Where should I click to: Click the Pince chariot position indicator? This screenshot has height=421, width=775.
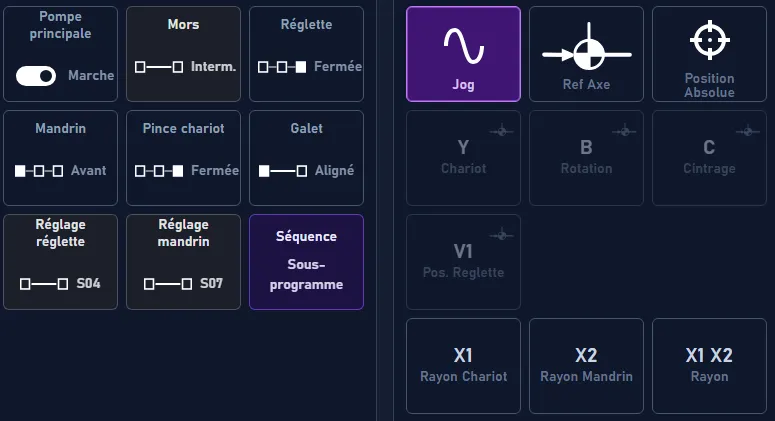tap(159, 171)
